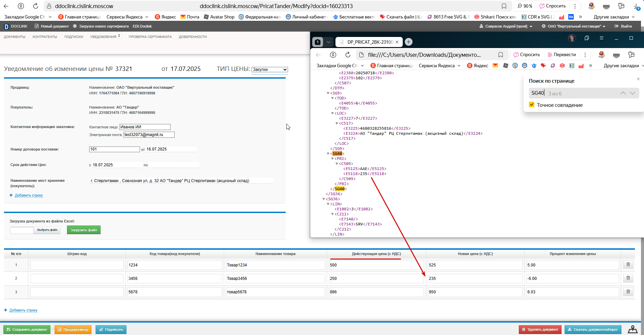Click the Сохранить документ button

(27, 330)
